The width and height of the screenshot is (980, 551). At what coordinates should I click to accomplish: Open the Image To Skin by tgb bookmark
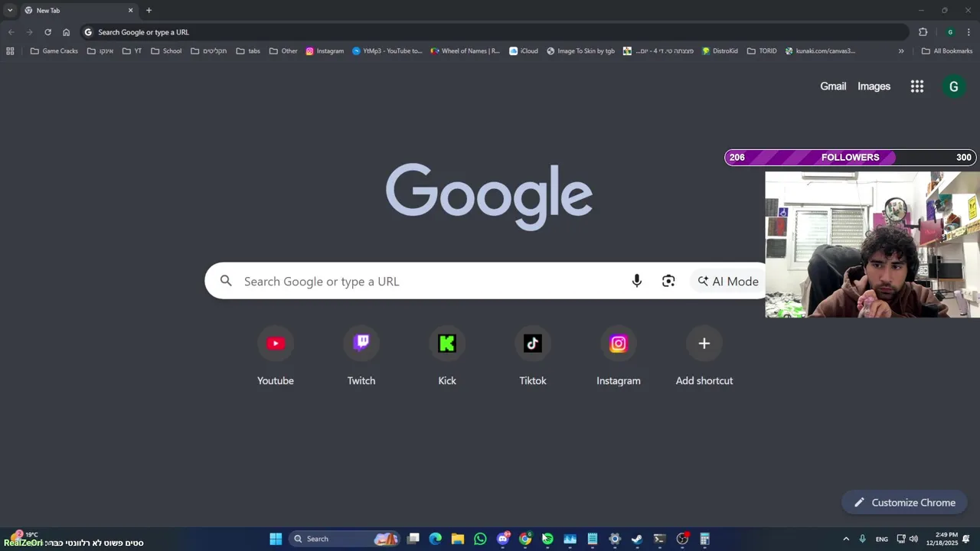pyautogui.click(x=580, y=51)
